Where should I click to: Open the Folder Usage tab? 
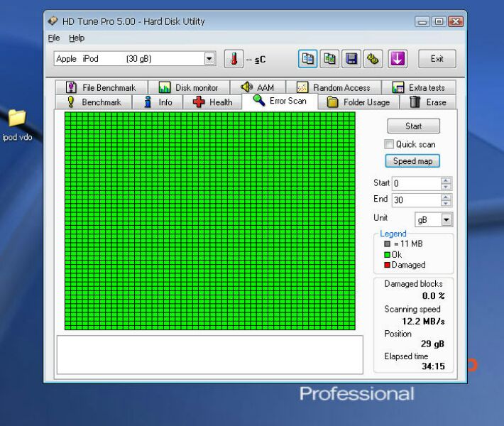point(358,102)
